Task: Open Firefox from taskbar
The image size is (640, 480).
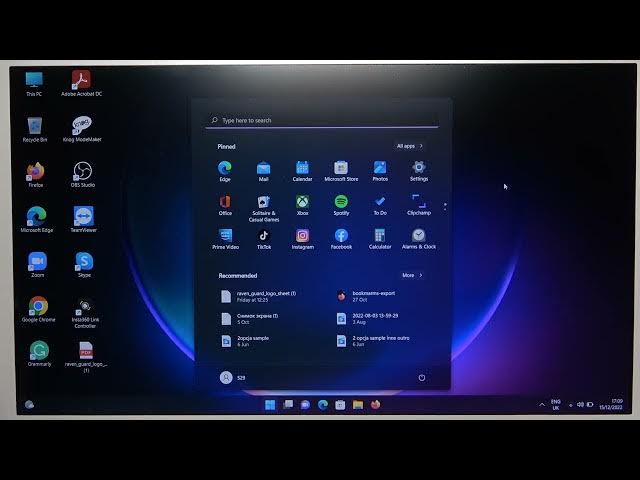Action: click(x=376, y=405)
